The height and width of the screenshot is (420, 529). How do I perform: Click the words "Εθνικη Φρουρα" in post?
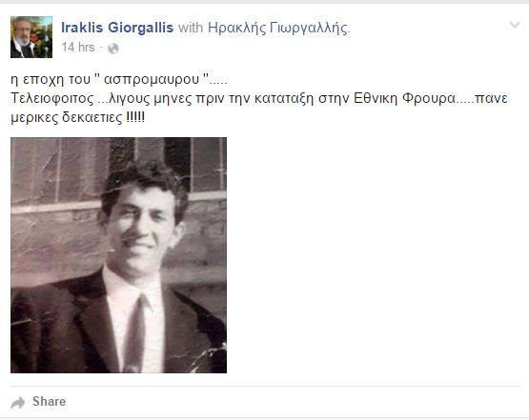coord(404,98)
